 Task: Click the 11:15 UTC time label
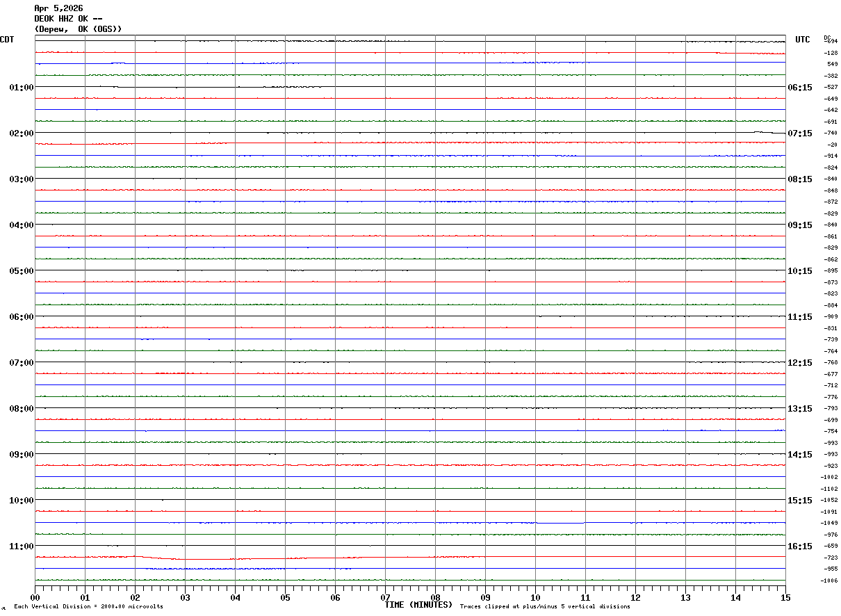click(x=799, y=317)
